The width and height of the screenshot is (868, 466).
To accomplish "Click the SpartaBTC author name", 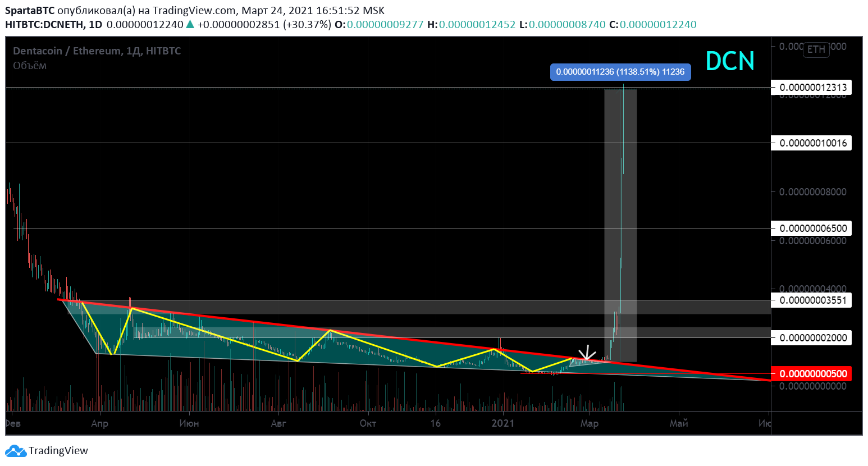I will (30, 11).
